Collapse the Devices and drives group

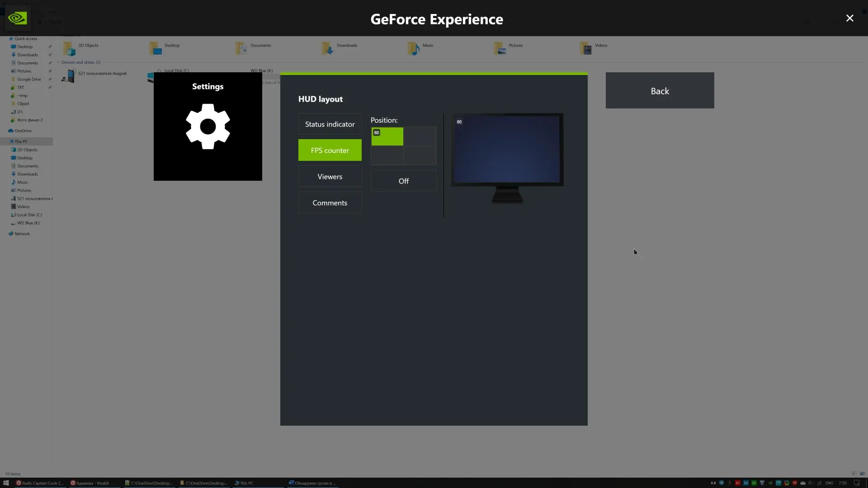[x=58, y=62]
